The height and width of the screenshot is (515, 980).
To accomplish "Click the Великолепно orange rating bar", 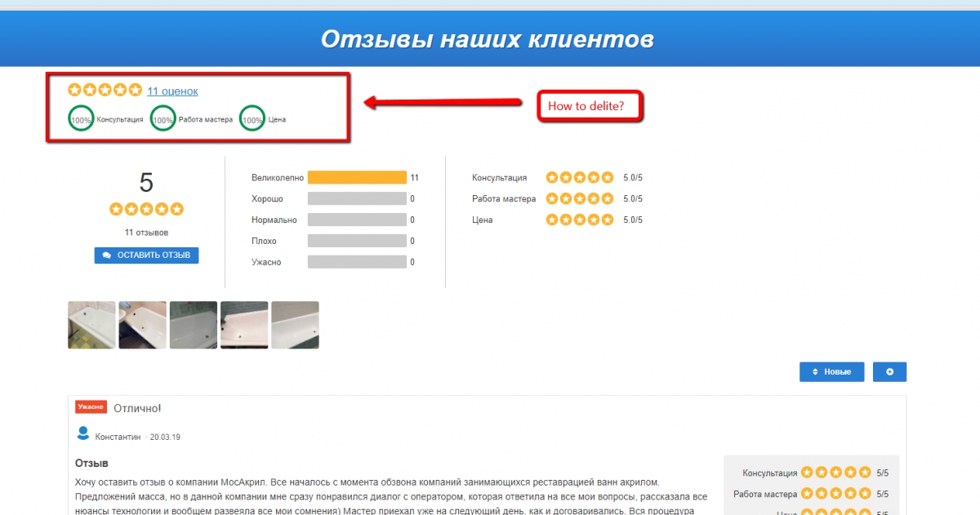I will tap(357, 177).
